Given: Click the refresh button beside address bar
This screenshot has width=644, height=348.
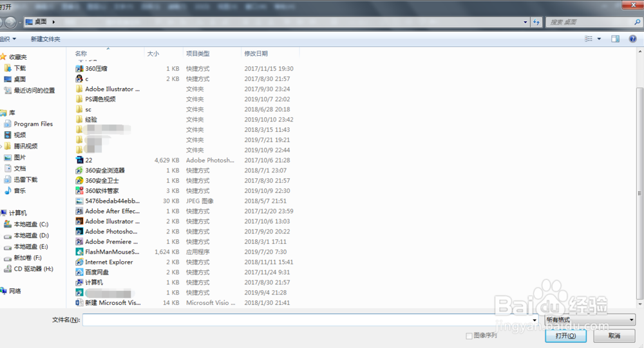Looking at the screenshot, I should [536, 22].
